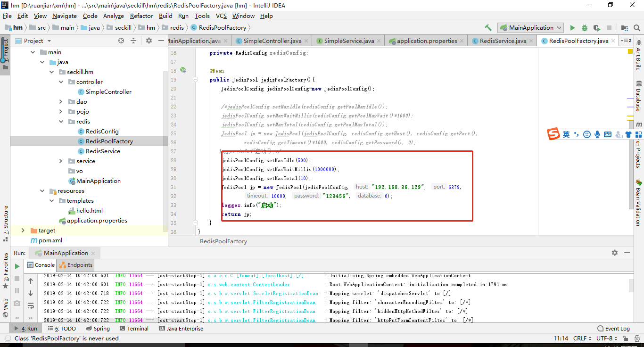This screenshot has width=644, height=347.
Task: Expand the dao package
Action: pyautogui.click(x=61, y=102)
